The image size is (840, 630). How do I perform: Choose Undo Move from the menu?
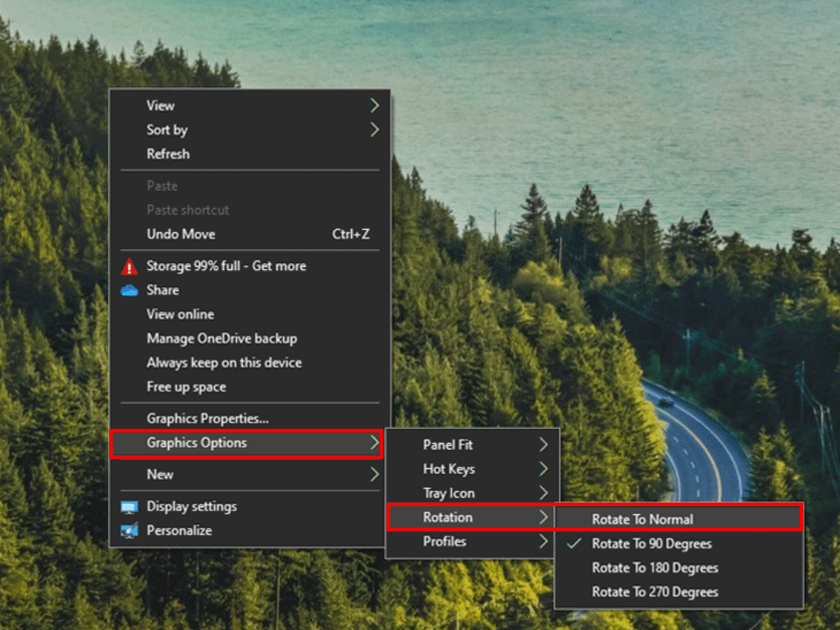[182, 234]
